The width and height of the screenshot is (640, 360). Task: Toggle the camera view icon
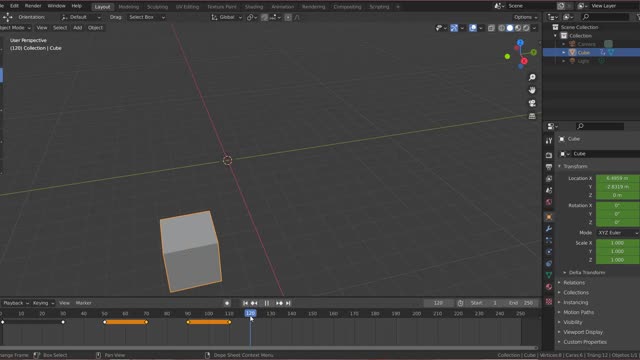(x=532, y=103)
